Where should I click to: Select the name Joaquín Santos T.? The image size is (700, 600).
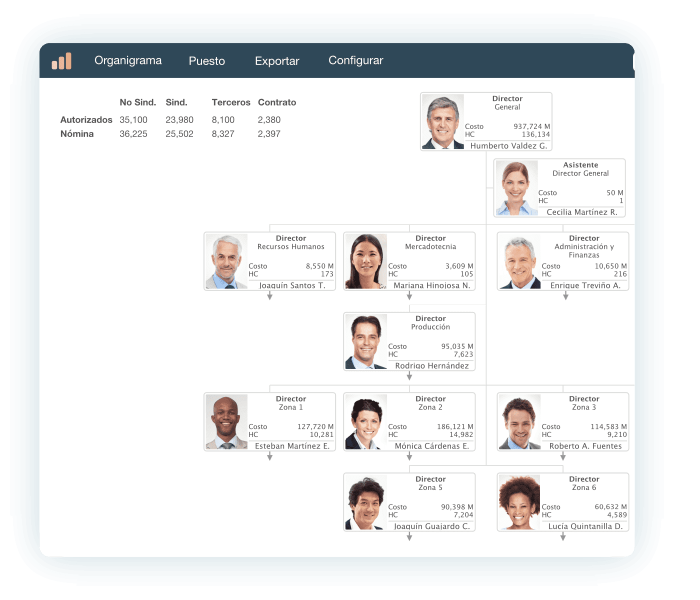click(x=292, y=285)
